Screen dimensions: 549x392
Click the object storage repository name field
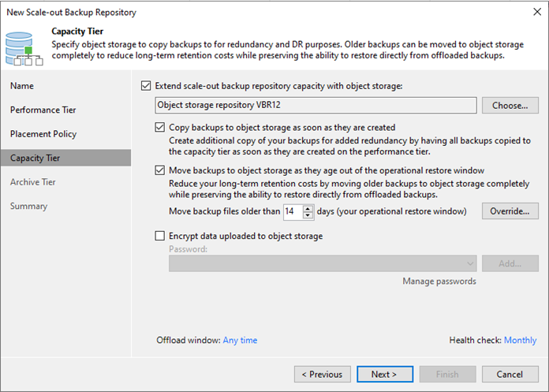click(x=316, y=106)
